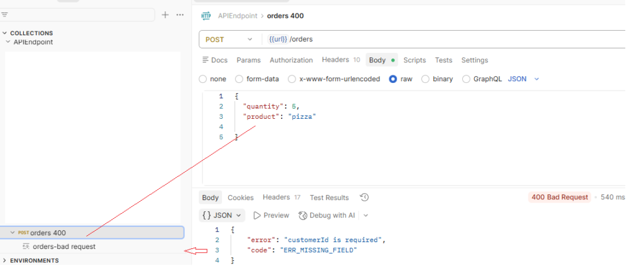
Task: Click the filter icon in sidebar search
Action: (x=4, y=15)
